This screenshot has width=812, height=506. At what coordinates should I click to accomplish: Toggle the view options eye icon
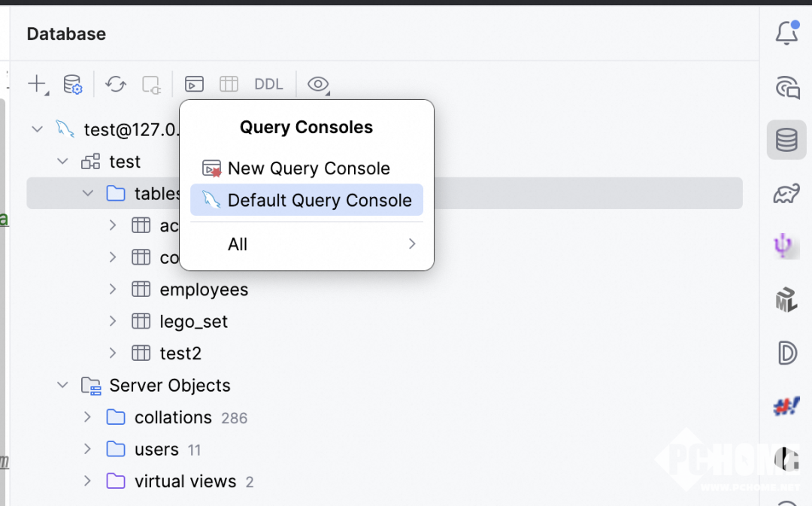point(318,84)
